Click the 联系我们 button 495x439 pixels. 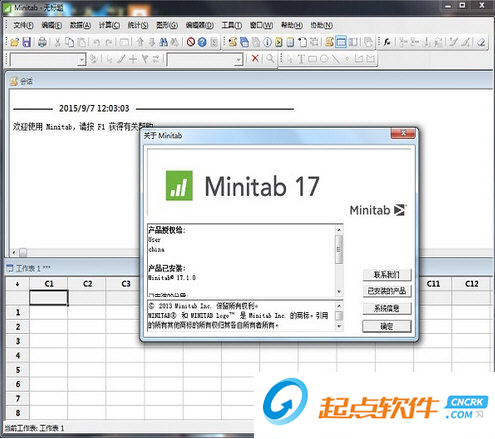tap(387, 275)
